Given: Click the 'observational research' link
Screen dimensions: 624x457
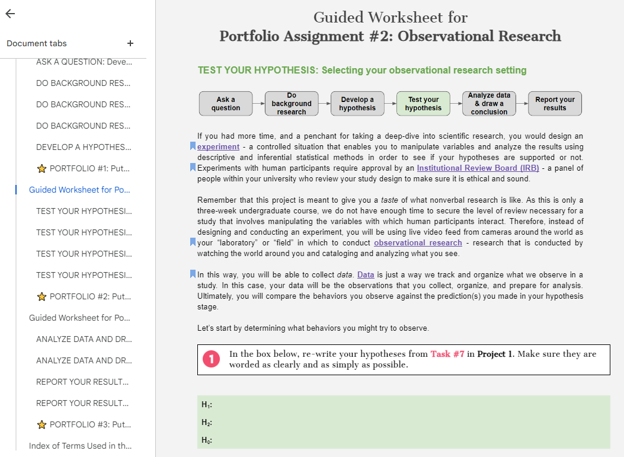Looking at the screenshot, I should pos(417,242).
